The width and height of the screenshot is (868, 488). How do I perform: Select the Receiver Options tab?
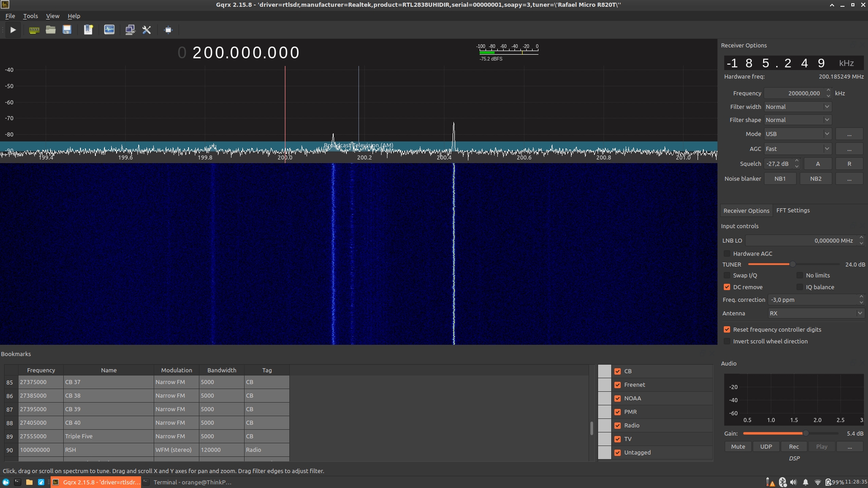(x=746, y=211)
